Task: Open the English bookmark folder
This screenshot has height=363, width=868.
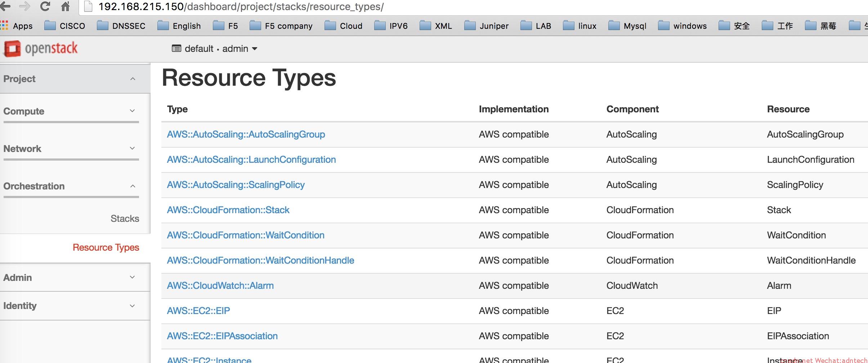Action: click(x=179, y=26)
